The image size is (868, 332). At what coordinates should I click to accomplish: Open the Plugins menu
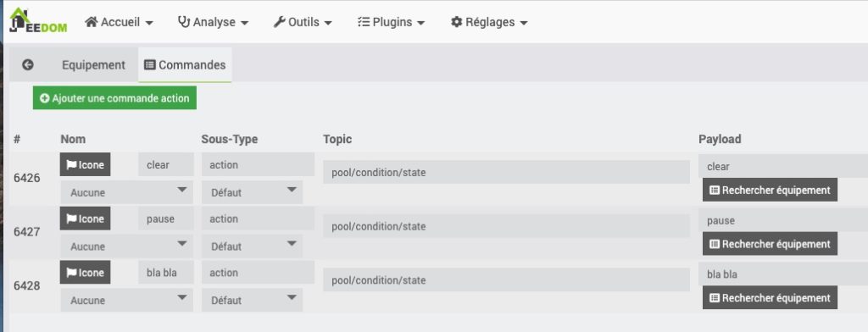(392, 22)
